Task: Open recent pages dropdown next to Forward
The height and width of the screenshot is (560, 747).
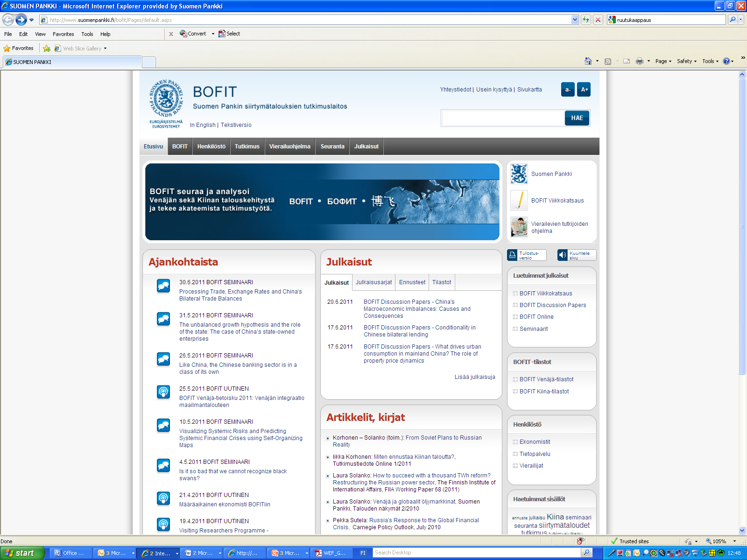Action: pyautogui.click(x=32, y=20)
